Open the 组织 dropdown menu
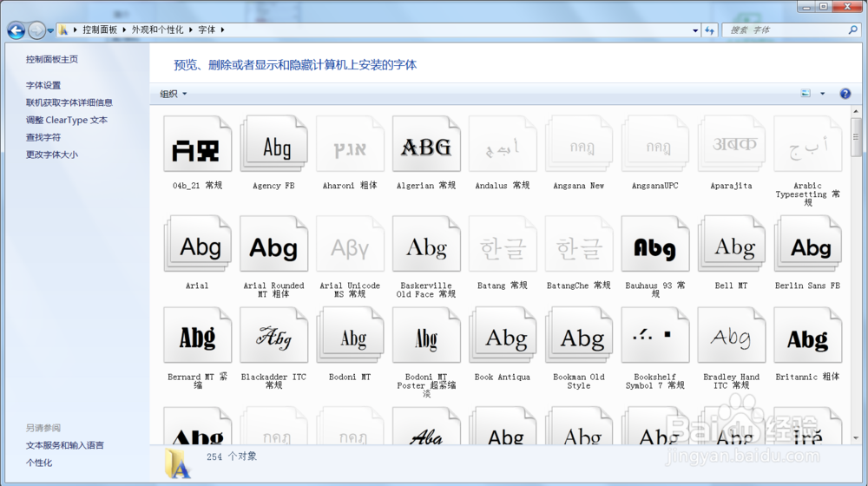868x486 pixels. point(174,94)
